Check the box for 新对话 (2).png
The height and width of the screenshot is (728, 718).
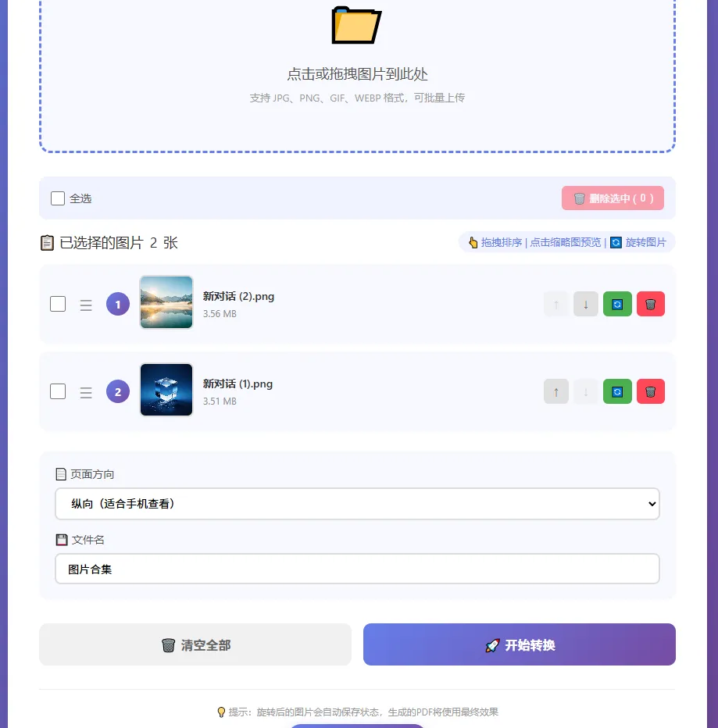coord(58,304)
